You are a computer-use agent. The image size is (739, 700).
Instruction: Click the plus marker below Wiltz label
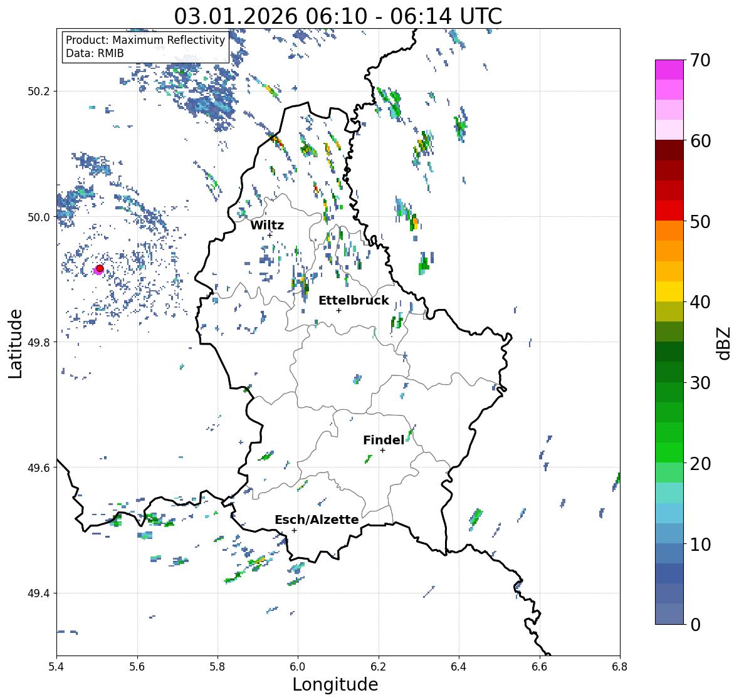tap(270, 235)
